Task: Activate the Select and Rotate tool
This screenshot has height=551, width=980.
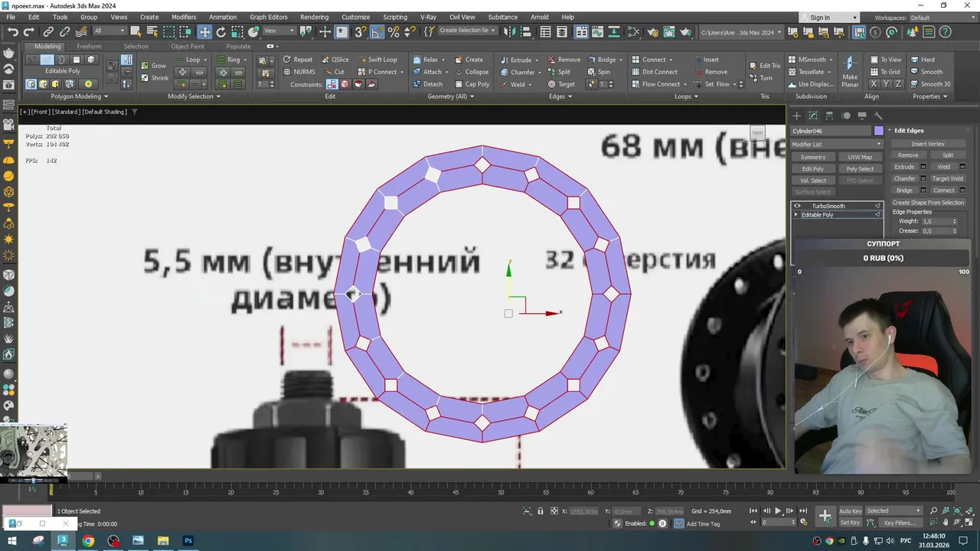Action: click(221, 31)
